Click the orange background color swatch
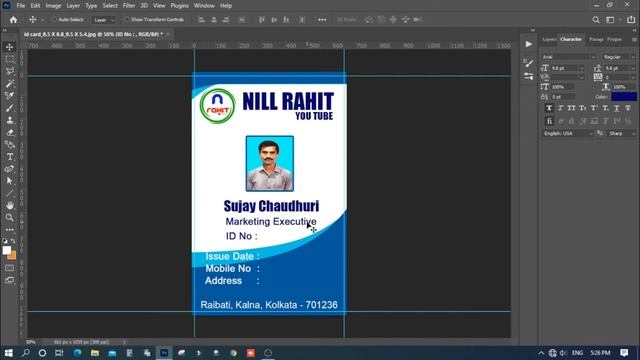The width and height of the screenshot is (640, 360). click(x=13, y=256)
